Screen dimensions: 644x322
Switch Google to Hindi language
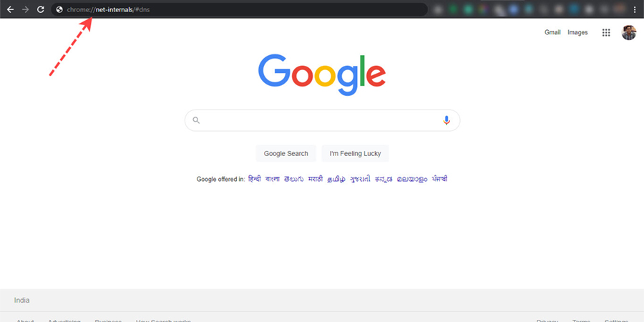pyautogui.click(x=255, y=179)
